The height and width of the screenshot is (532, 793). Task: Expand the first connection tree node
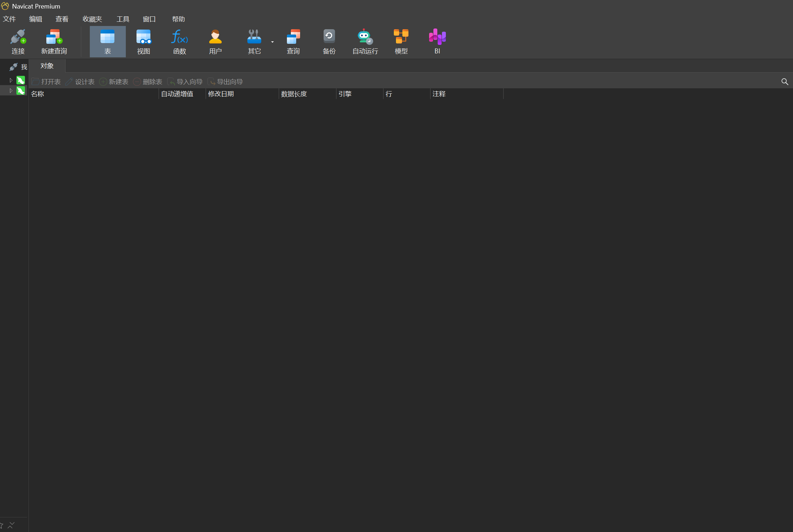click(11, 80)
